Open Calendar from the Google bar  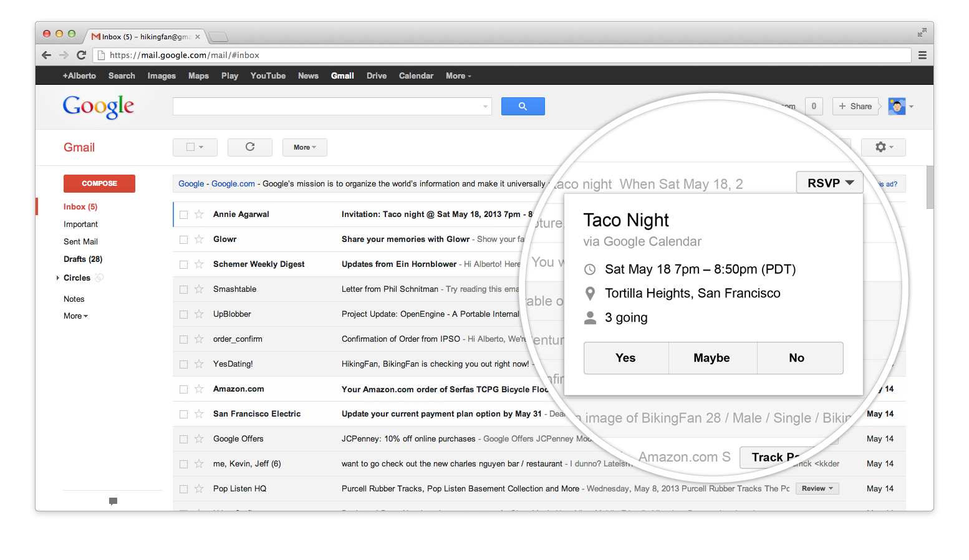[x=416, y=76]
